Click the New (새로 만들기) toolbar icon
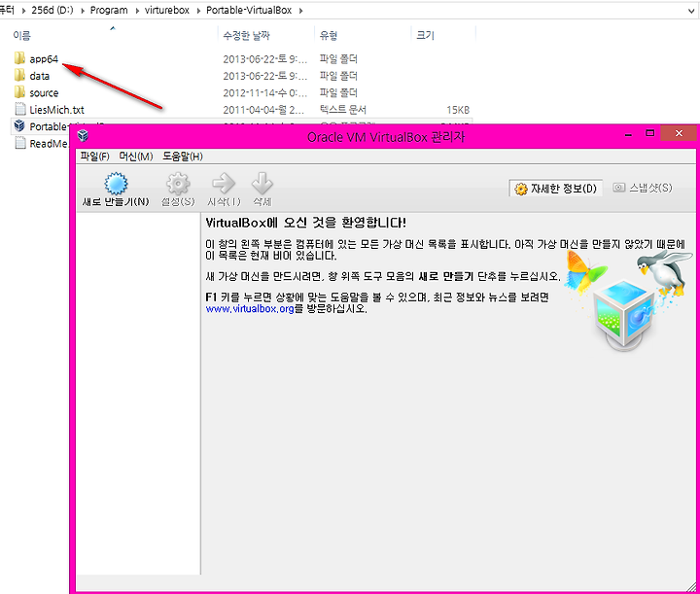 [x=116, y=184]
